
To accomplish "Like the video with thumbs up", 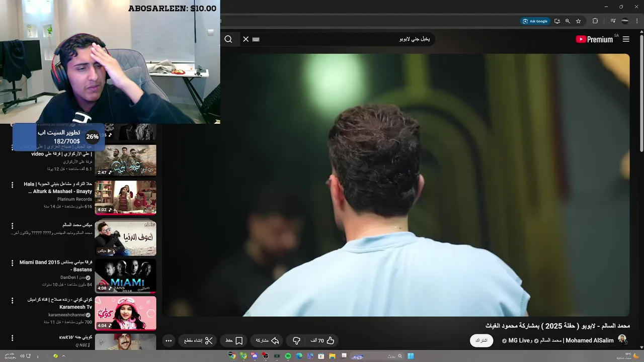I will pos(322,340).
